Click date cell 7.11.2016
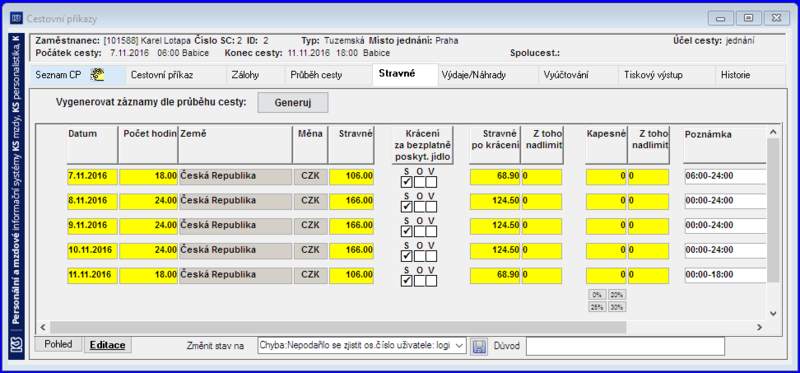This screenshot has width=800, height=373. tap(92, 177)
